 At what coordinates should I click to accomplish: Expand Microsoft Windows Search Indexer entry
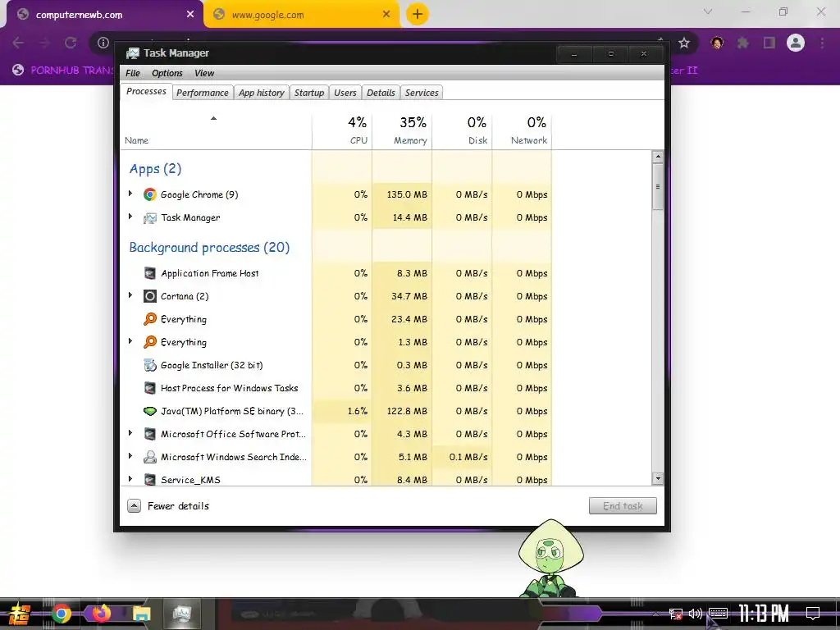coord(130,456)
